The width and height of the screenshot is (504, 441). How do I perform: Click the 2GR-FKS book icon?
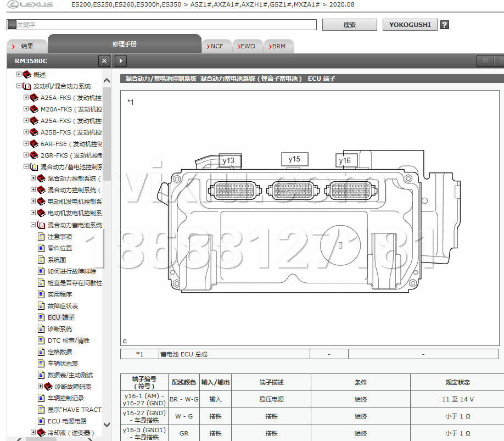click(34, 155)
